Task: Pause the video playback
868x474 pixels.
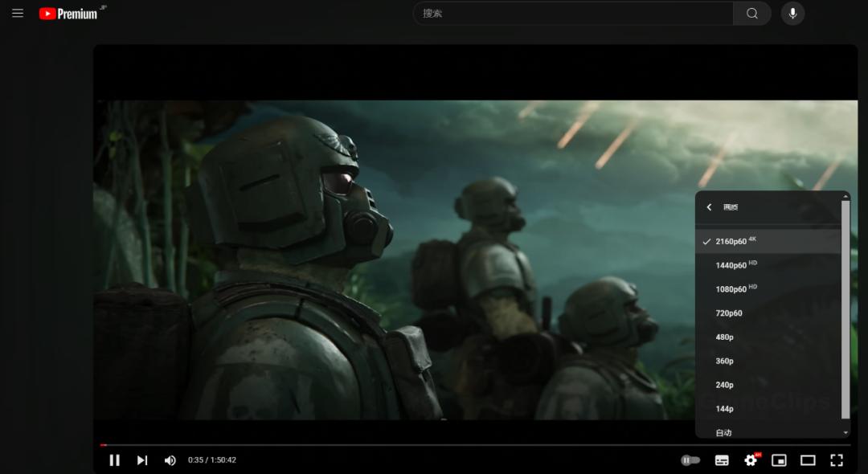Action: coord(115,460)
